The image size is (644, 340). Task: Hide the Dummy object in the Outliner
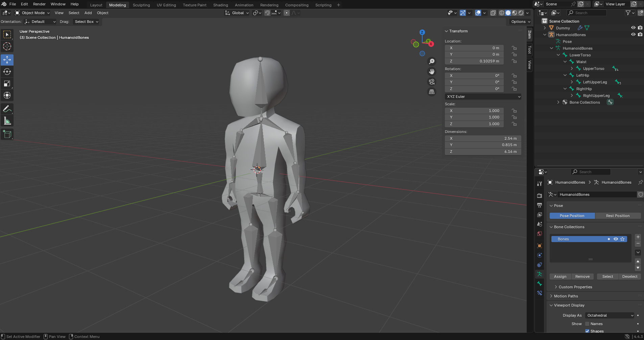633,28
